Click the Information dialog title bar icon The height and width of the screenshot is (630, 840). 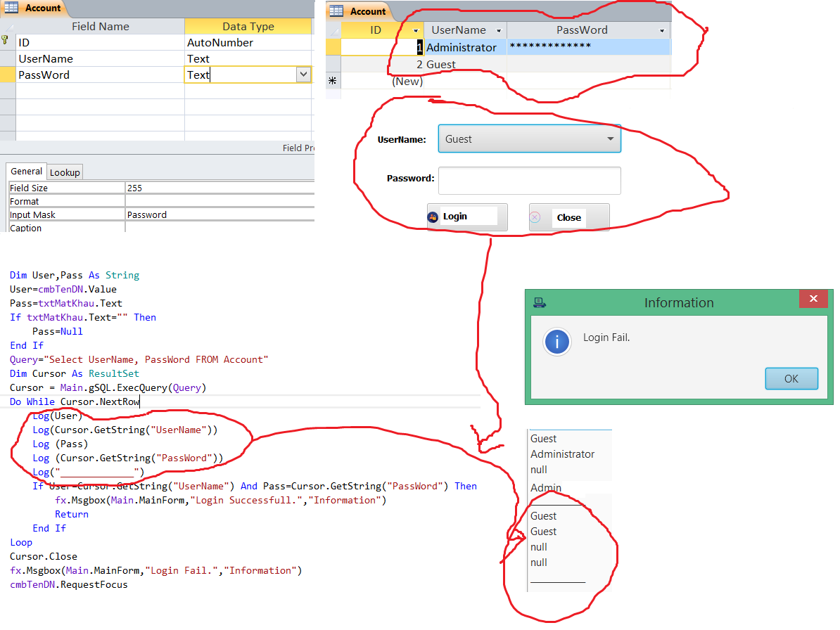pos(540,303)
